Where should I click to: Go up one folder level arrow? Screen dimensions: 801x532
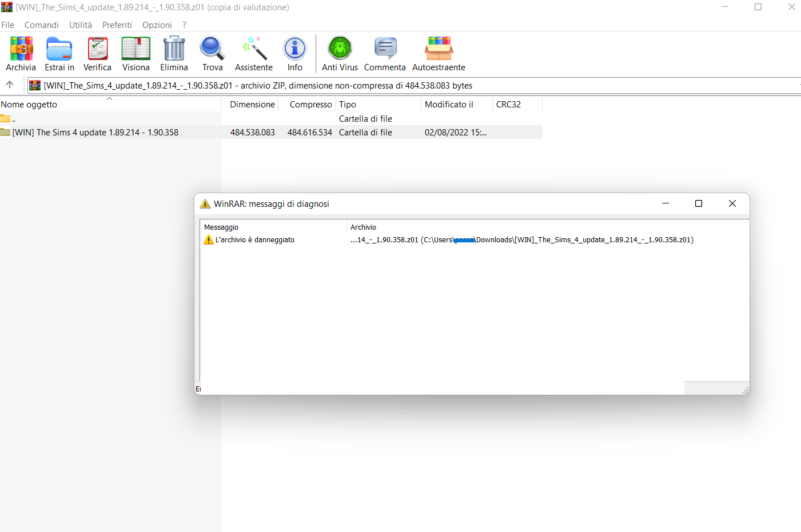pos(10,85)
